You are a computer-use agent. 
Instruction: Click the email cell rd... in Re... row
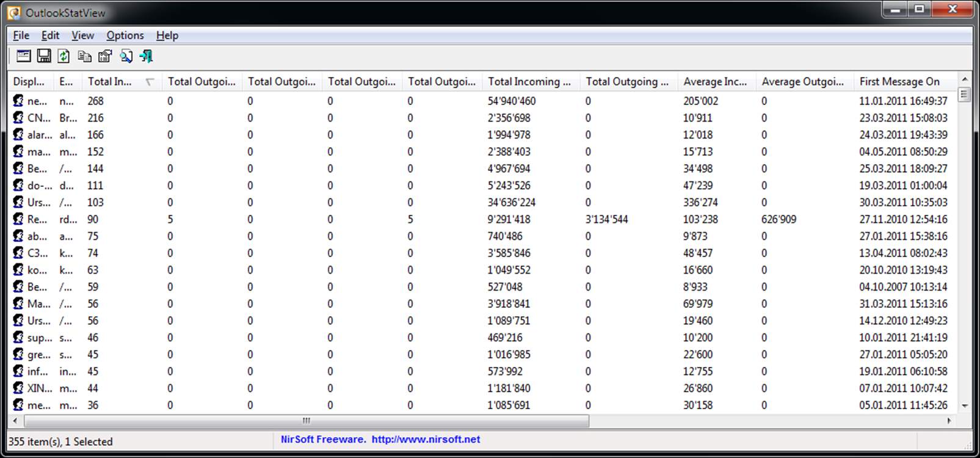[68, 219]
